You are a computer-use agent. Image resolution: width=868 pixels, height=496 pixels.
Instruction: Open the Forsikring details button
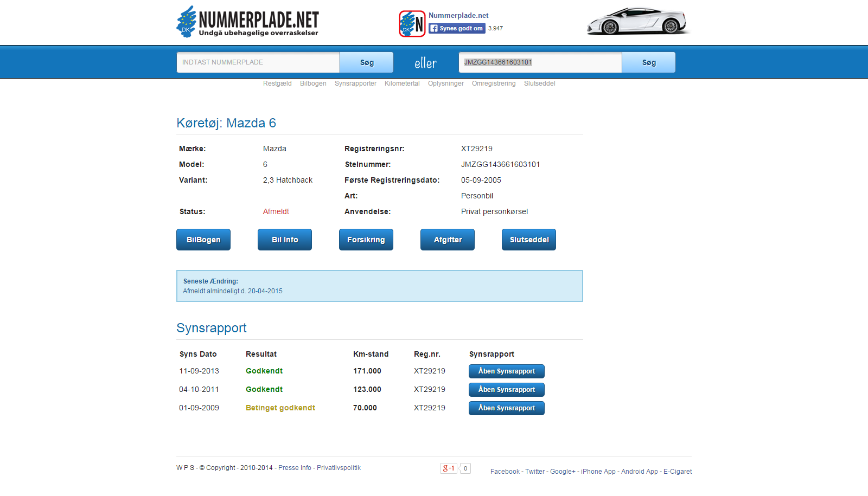coord(366,240)
